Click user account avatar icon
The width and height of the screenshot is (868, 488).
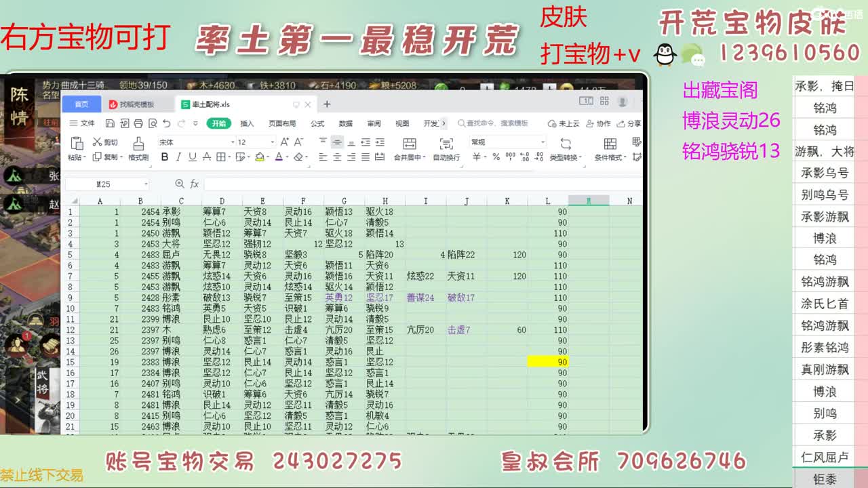coord(623,101)
